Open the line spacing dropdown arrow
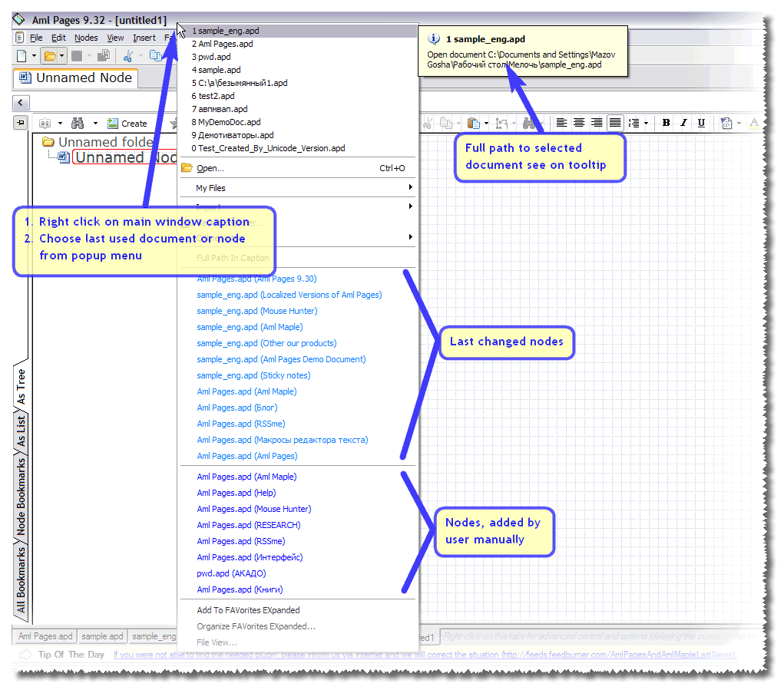 (x=646, y=123)
